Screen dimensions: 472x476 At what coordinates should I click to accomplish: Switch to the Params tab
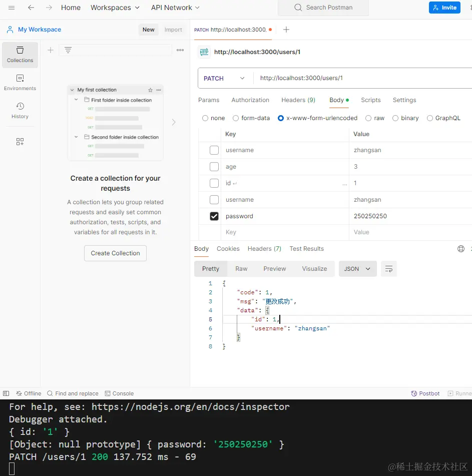[x=209, y=100]
